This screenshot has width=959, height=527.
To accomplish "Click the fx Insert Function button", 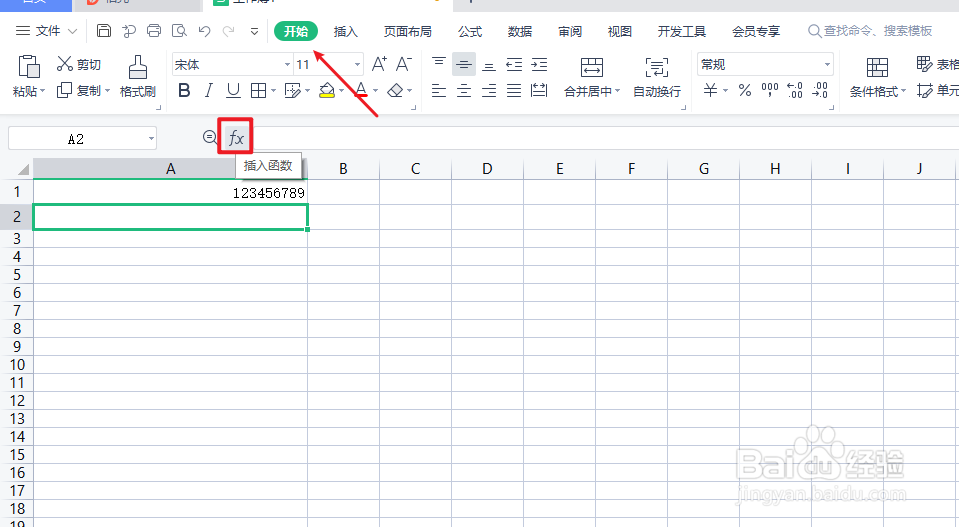I will pyautogui.click(x=236, y=138).
